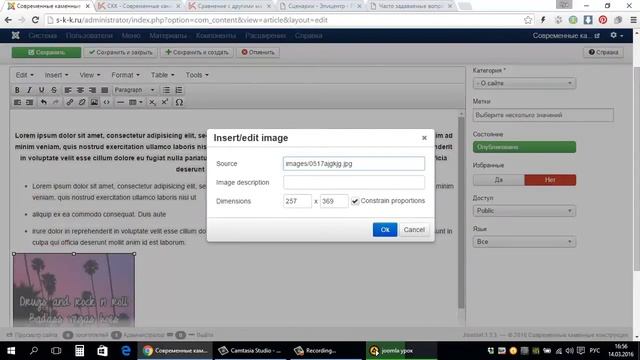Open source code view icon
The image size is (640, 360).
click(x=107, y=102)
